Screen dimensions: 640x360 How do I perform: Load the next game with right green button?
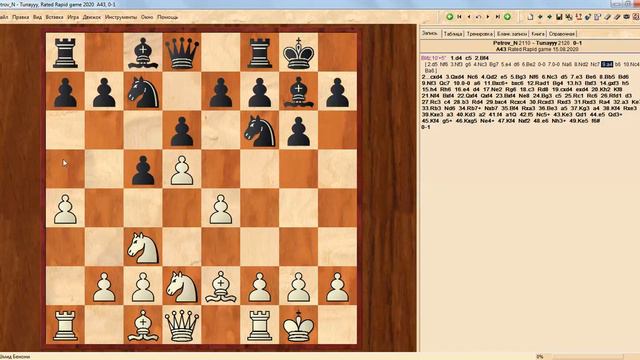(x=507, y=17)
